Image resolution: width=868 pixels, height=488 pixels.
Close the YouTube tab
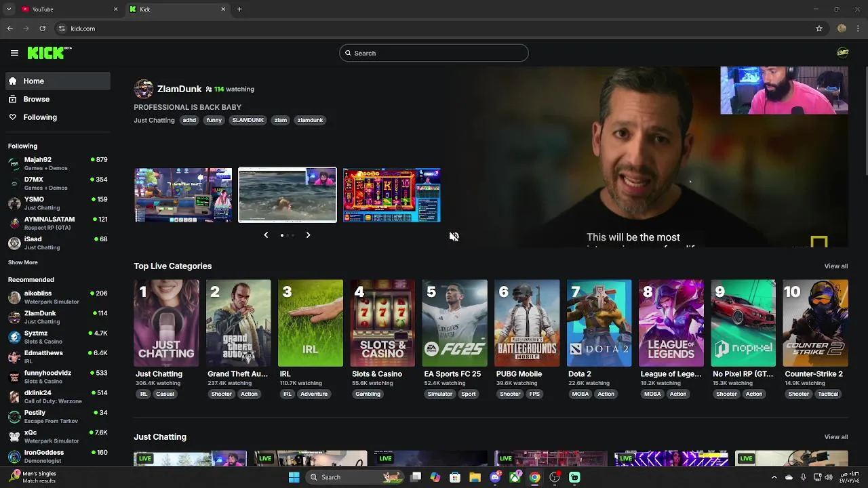[x=115, y=9]
